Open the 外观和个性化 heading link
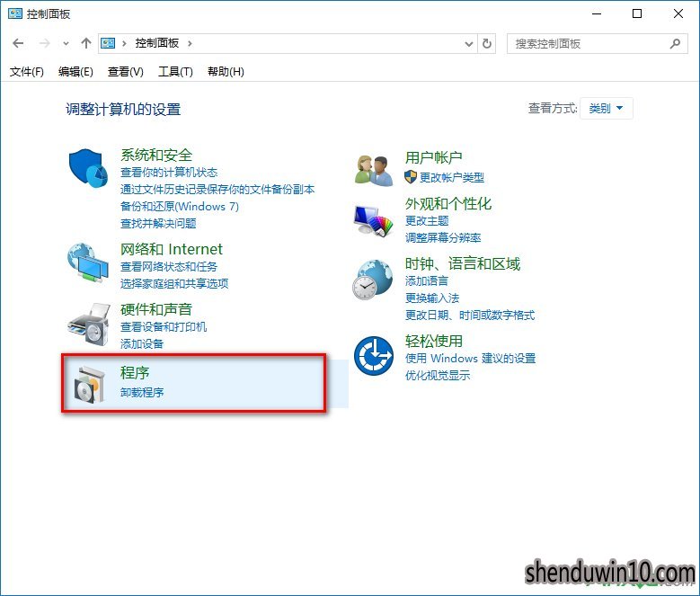 [x=448, y=204]
